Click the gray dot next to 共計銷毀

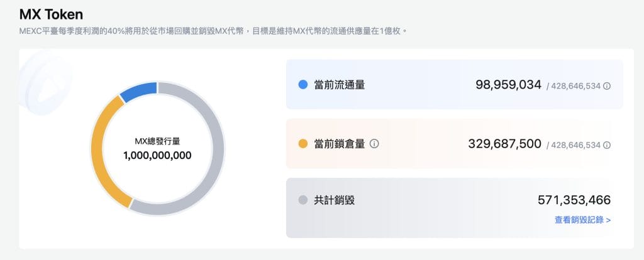[x=303, y=200]
